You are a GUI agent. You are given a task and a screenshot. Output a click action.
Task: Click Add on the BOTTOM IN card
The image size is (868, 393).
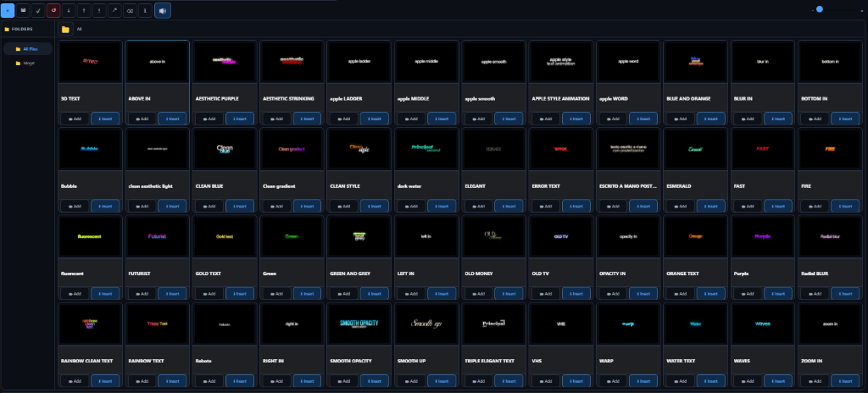click(x=815, y=119)
